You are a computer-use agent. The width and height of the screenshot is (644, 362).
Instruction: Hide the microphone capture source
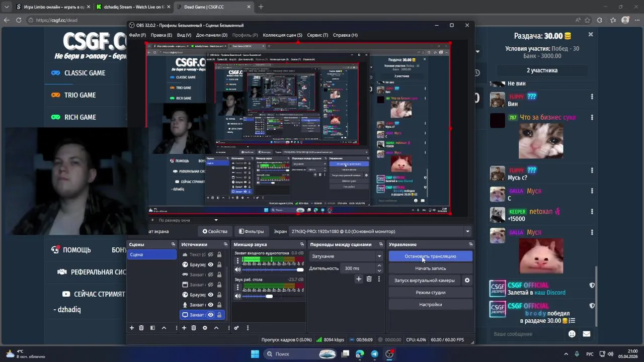211,305
